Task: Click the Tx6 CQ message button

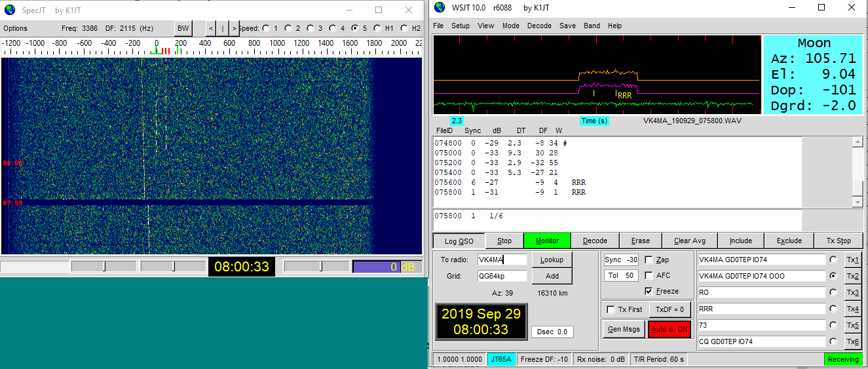Action: click(852, 341)
